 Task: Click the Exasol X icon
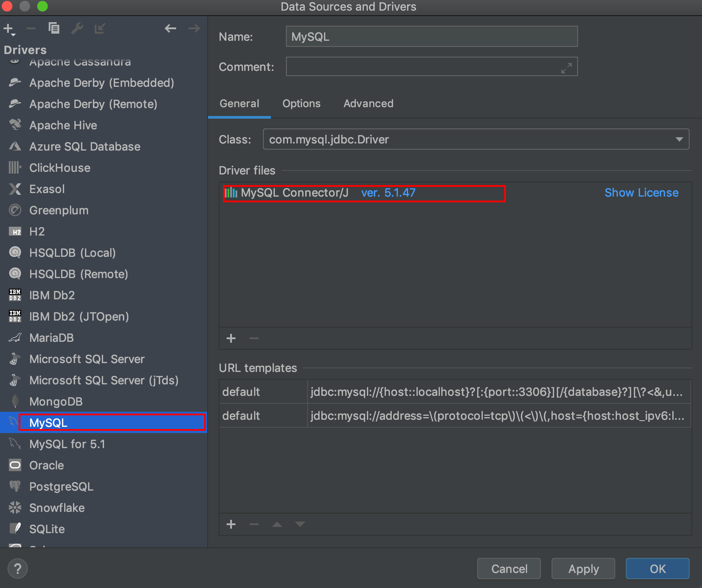[x=15, y=189]
